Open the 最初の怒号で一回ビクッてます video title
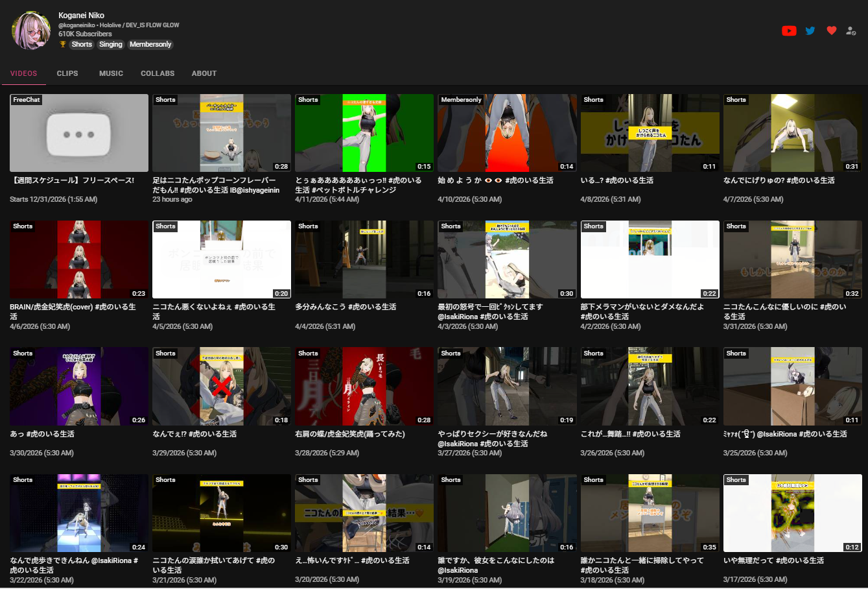Screen dimensions: 868x589 pos(490,311)
